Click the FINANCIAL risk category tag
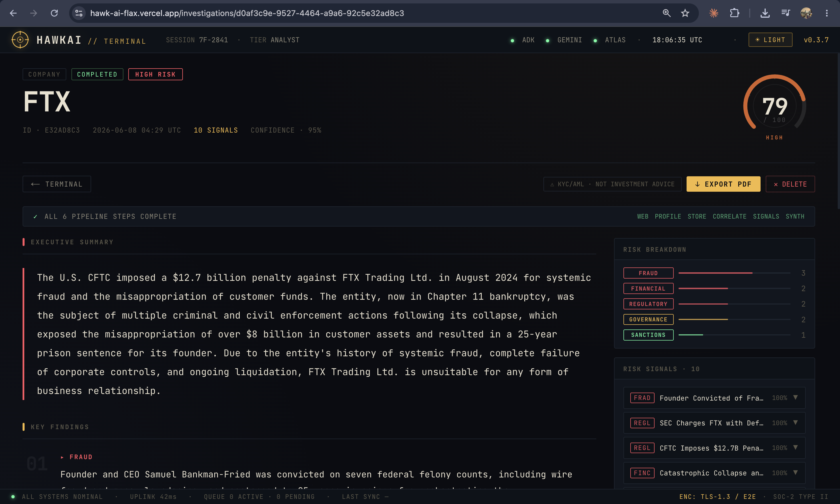840x504 pixels. click(648, 288)
